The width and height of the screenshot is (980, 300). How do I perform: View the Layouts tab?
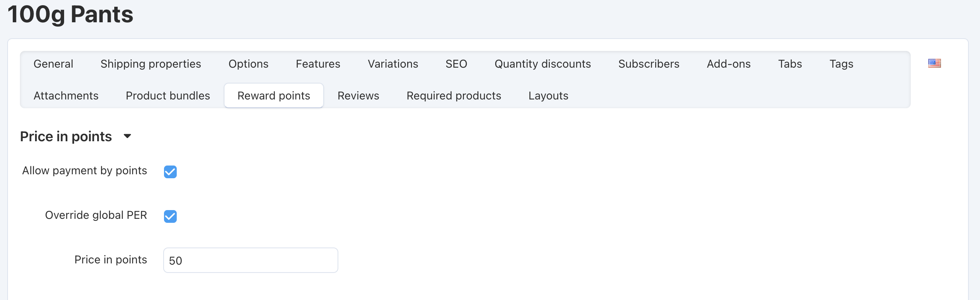[x=549, y=95]
